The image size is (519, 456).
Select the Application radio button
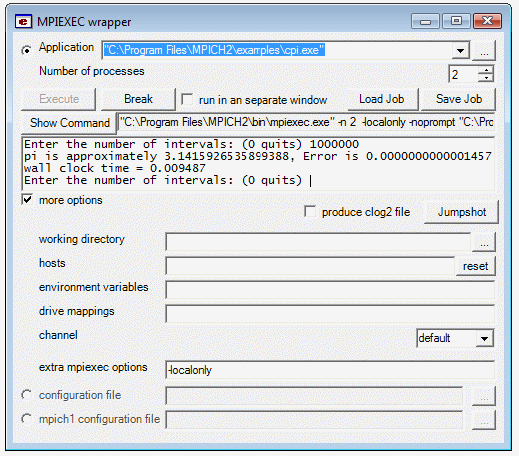26,50
